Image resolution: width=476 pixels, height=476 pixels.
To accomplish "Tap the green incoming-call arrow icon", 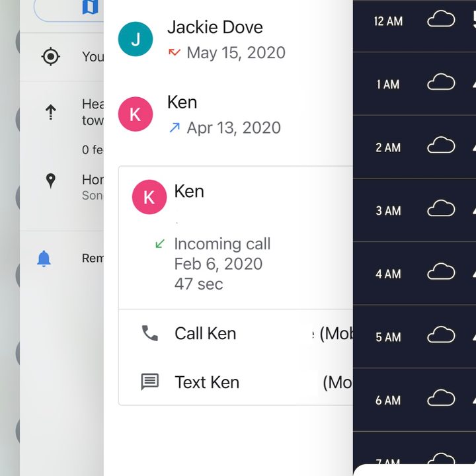I will [160, 243].
